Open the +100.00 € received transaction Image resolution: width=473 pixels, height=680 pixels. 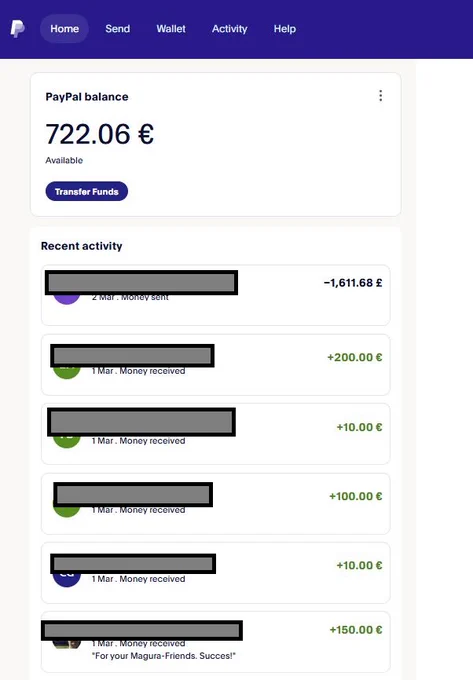215,504
